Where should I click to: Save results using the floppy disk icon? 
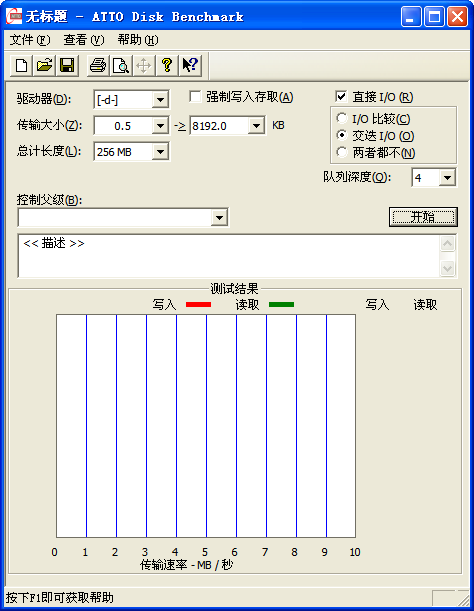(x=67, y=65)
